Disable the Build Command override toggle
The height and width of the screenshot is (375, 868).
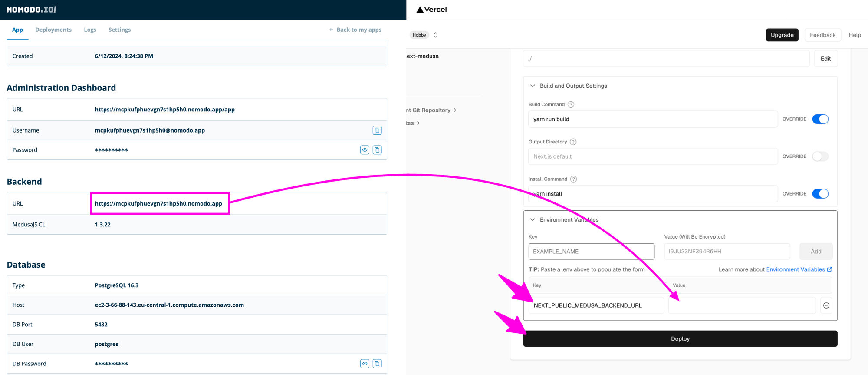coord(820,119)
